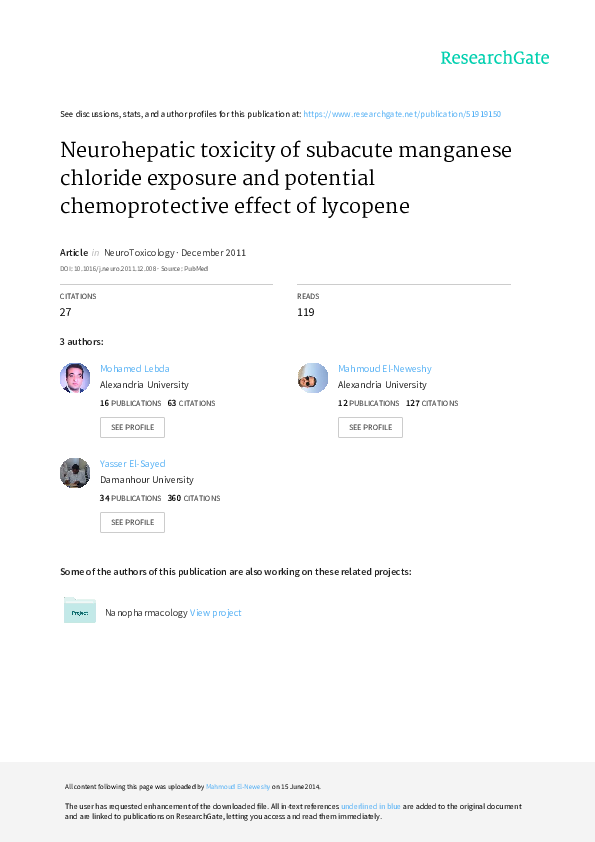Open the researchgate.net publication URL
595x842 pixels.
tap(402, 114)
